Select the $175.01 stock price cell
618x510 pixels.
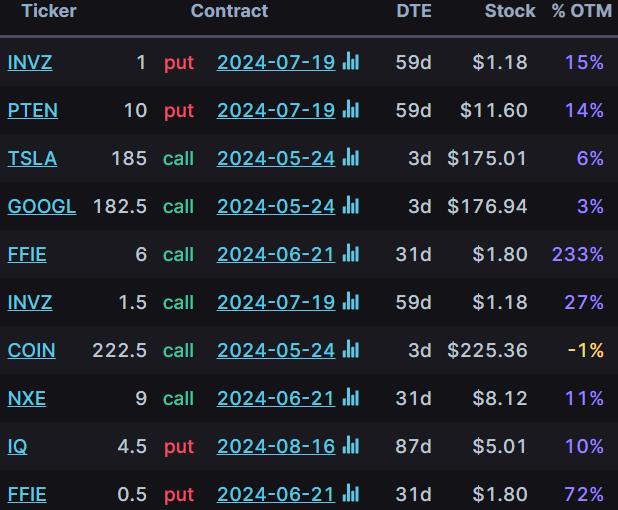pyautogui.click(x=487, y=158)
